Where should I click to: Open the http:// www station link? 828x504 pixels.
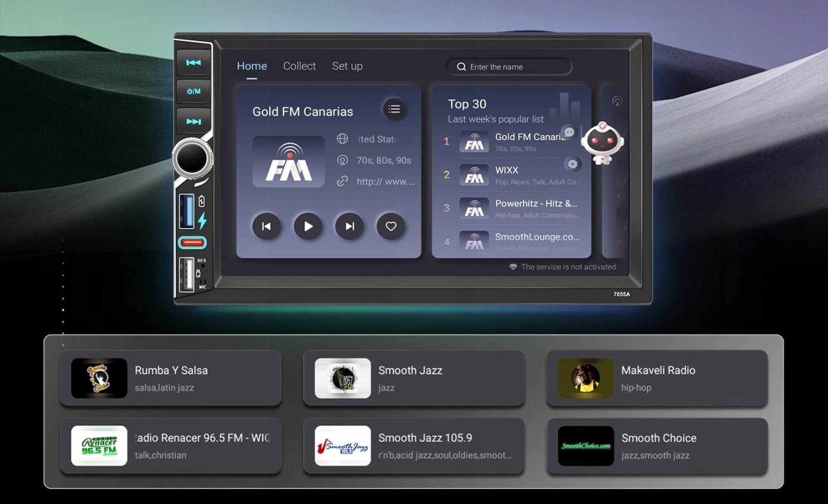click(x=385, y=182)
